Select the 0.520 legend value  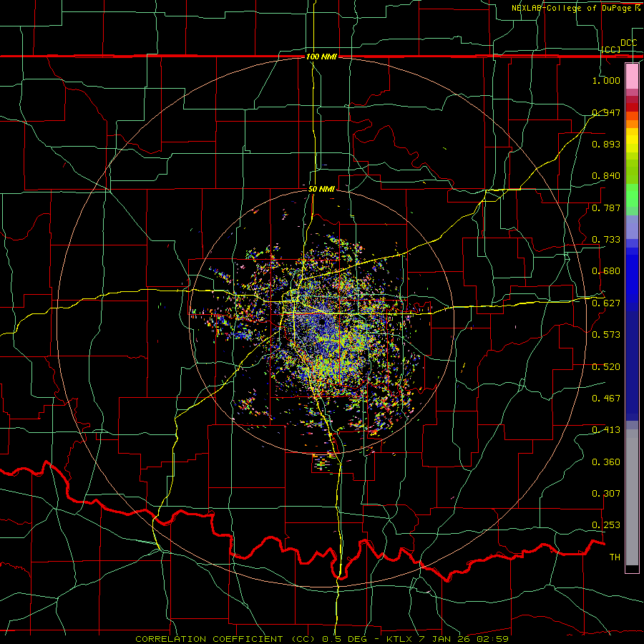606,367
